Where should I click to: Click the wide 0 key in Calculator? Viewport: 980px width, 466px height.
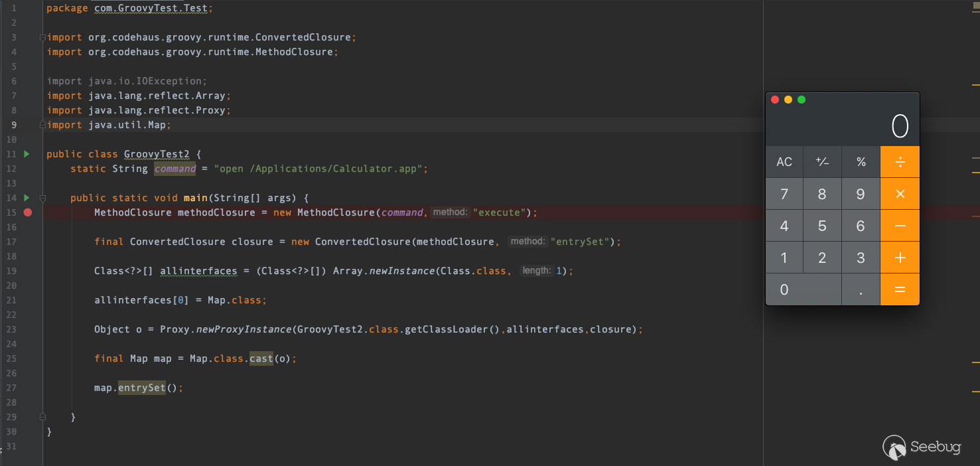pos(804,289)
